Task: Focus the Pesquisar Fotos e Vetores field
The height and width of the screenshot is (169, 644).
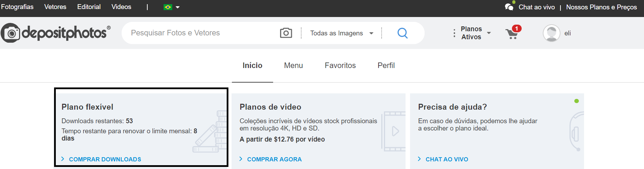Action: 201,33
